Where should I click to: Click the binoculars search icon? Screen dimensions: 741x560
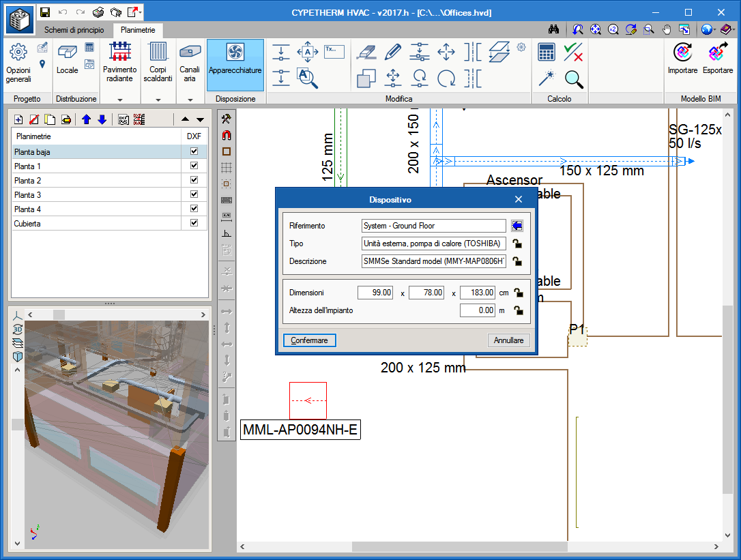pyautogui.click(x=554, y=29)
